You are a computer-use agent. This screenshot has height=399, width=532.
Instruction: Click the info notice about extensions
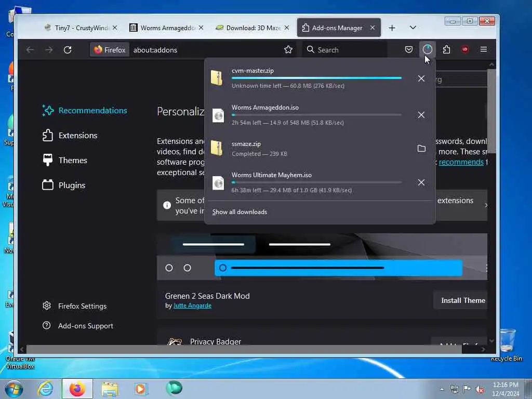click(x=322, y=205)
